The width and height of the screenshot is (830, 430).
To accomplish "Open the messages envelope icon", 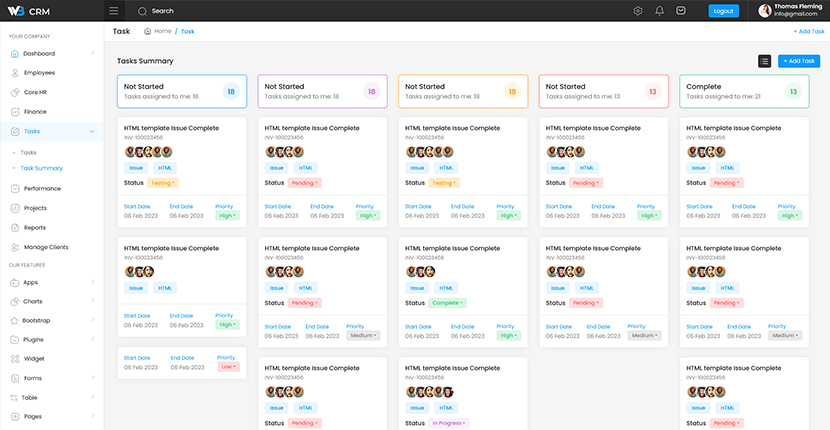I will [681, 11].
